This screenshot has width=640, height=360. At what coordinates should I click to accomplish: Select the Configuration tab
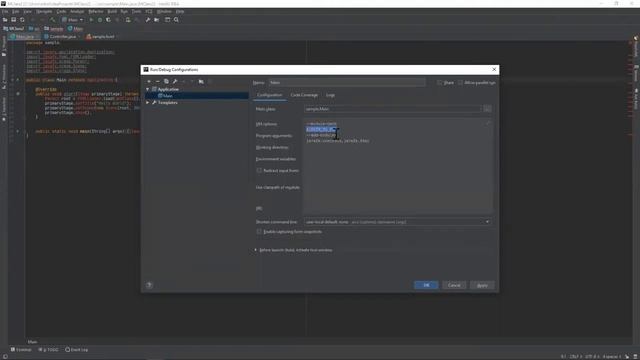(269, 95)
